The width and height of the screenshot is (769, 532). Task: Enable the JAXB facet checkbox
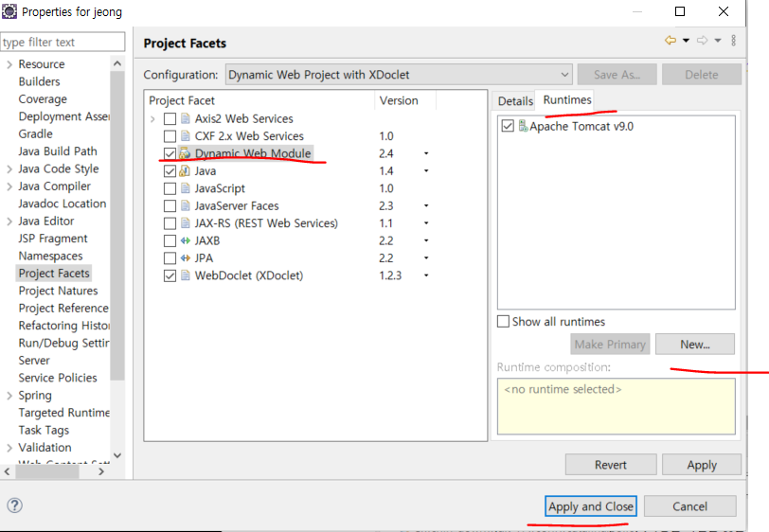(170, 240)
